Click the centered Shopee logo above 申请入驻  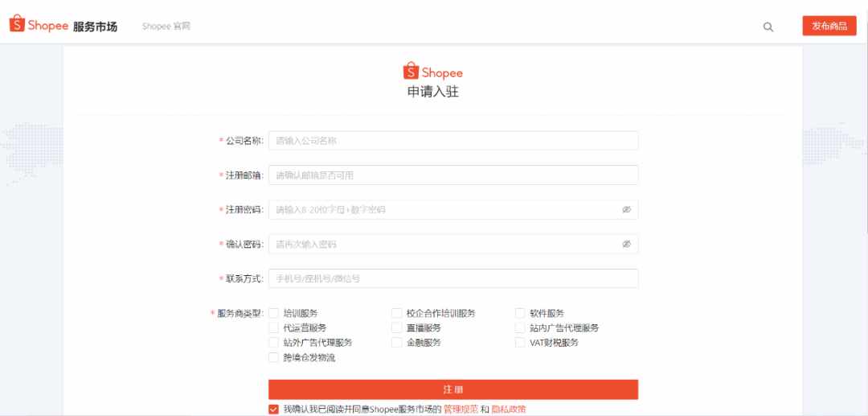click(433, 71)
